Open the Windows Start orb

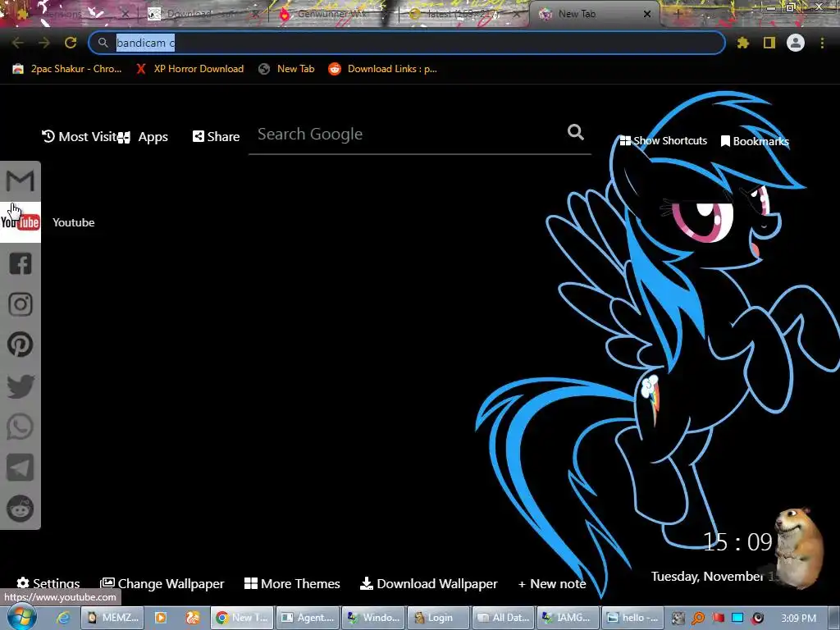click(x=21, y=618)
